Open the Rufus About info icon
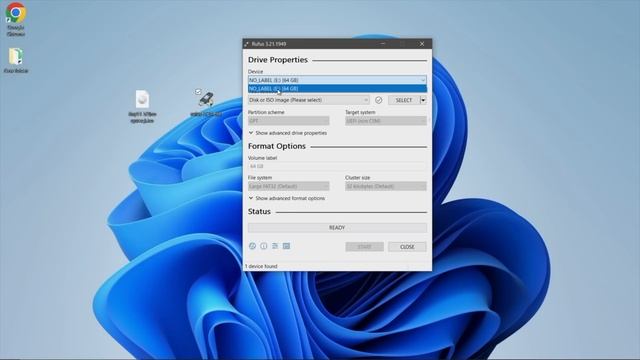Screen dimensions: 640x360 [264, 246]
